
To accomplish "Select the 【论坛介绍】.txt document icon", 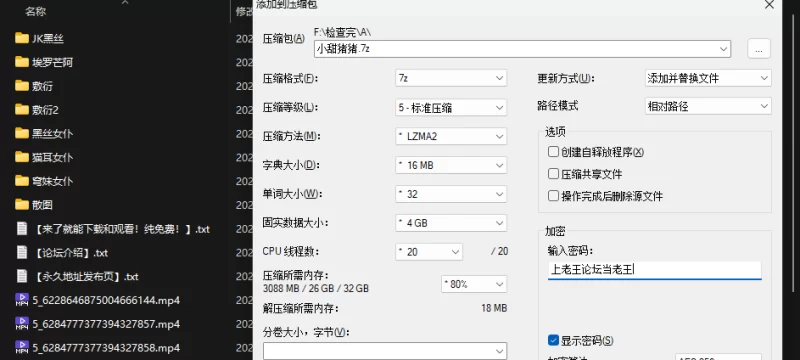I will 21,252.
